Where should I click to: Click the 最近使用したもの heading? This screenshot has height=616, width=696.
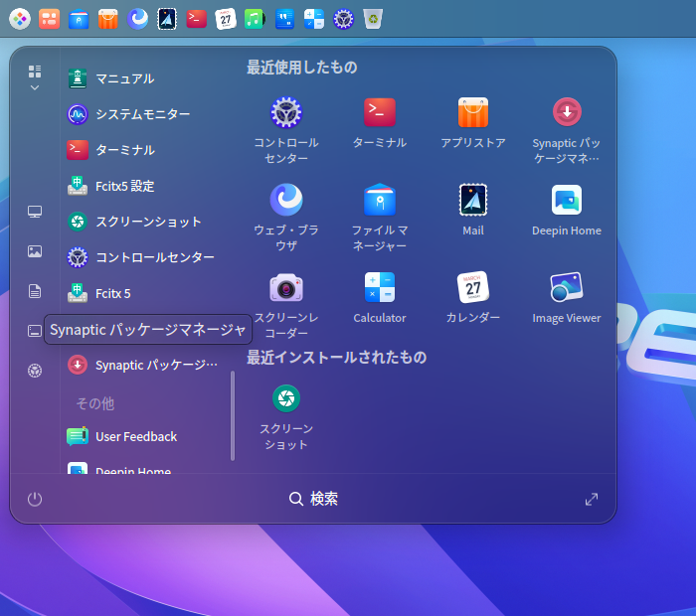click(302, 68)
